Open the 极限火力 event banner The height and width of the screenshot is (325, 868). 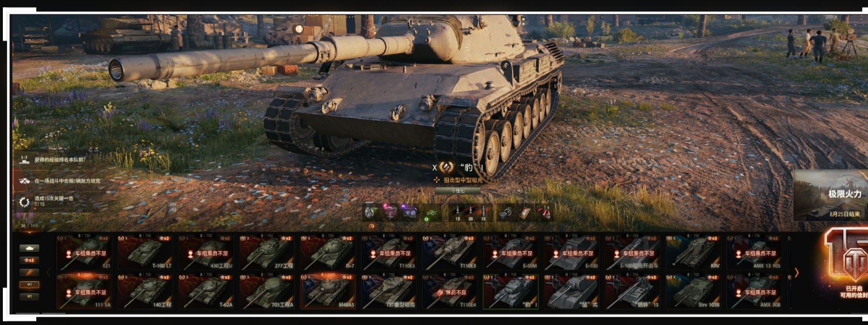coord(830,196)
